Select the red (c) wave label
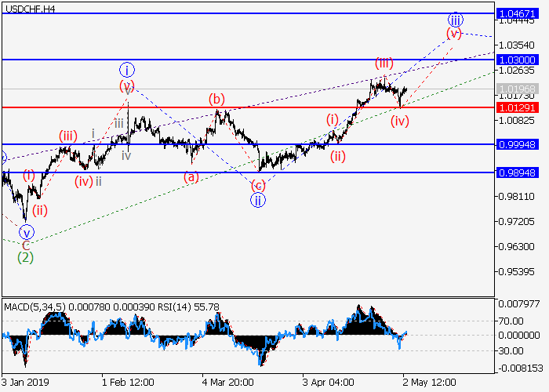Viewport: 549px width, 392px height. pyautogui.click(x=258, y=186)
